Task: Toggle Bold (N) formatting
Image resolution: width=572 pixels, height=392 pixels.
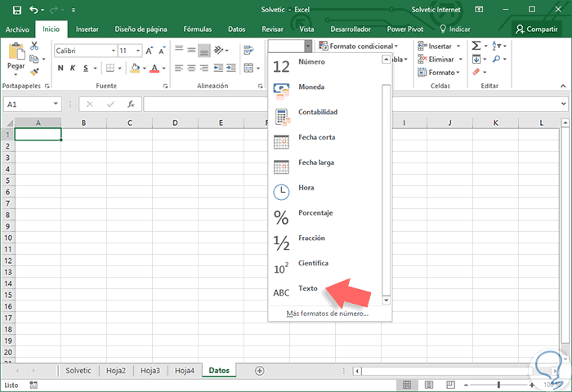Action: pyautogui.click(x=60, y=69)
